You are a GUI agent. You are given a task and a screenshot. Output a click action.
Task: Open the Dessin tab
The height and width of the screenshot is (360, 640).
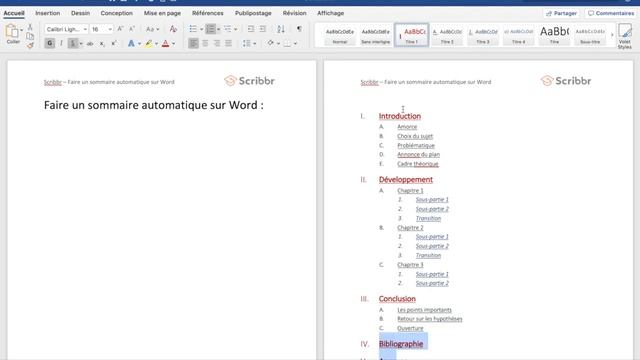[80, 13]
